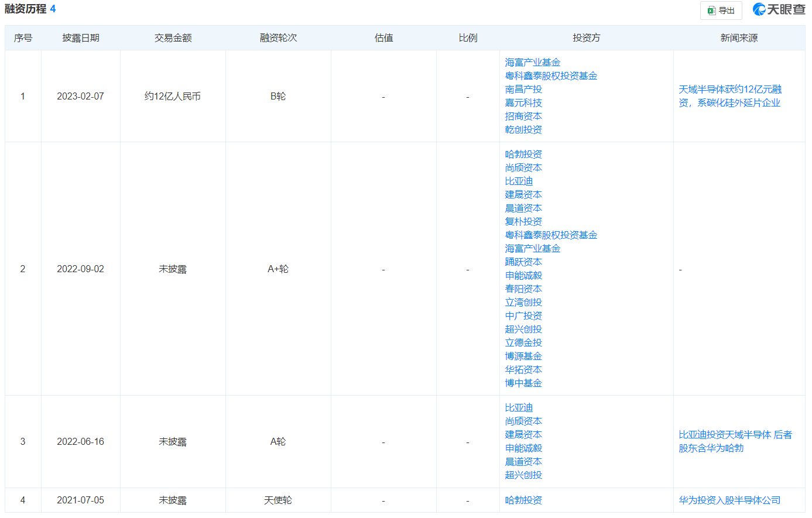Open investor 南昌产投

click(x=523, y=90)
